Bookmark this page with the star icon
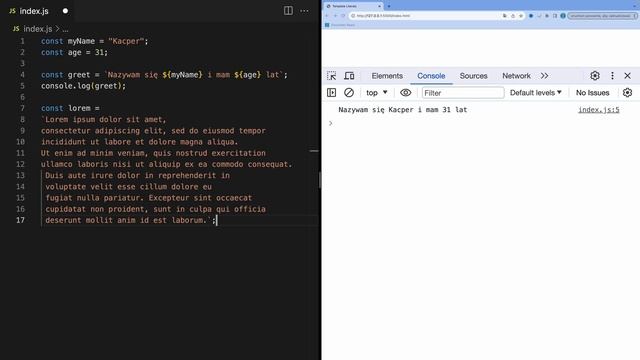The height and width of the screenshot is (360, 640). 521,16
